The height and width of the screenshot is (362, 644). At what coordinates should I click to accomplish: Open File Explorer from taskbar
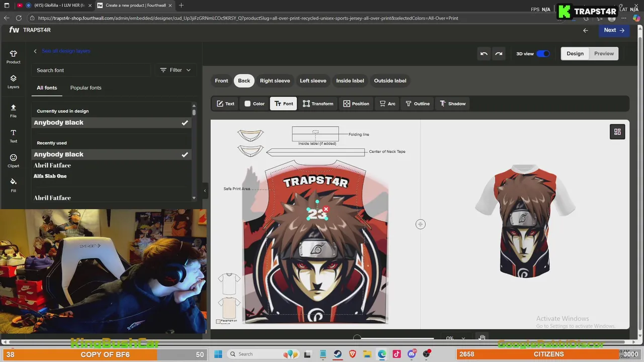tap(367, 354)
